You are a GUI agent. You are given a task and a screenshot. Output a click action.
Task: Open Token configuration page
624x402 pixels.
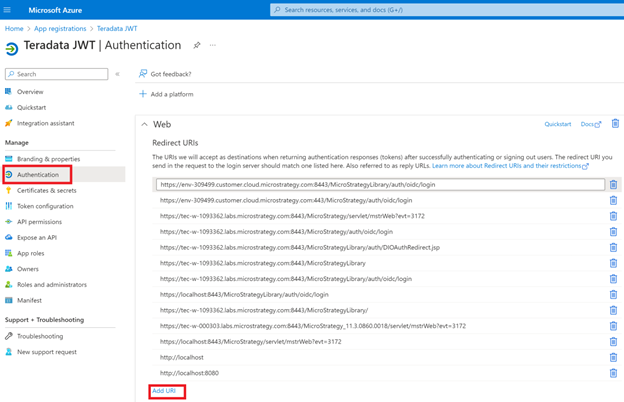point(45,206)
